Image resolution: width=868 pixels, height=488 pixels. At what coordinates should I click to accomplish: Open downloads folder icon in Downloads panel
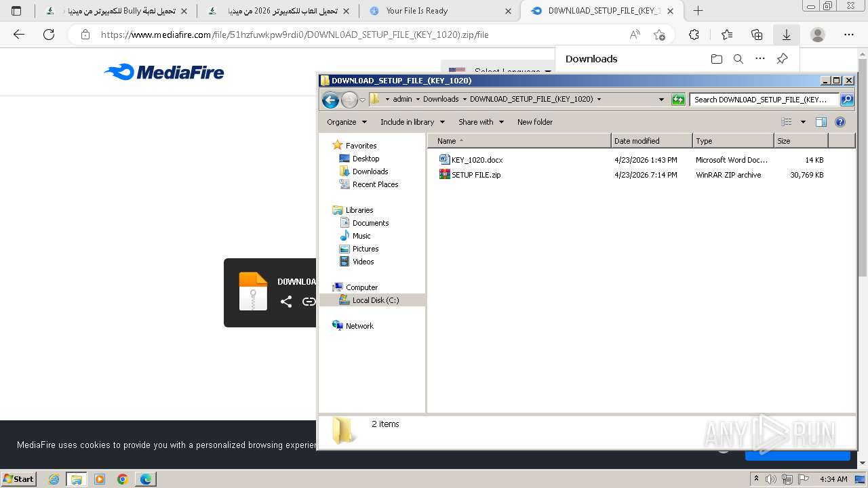(x=717, y=59)
